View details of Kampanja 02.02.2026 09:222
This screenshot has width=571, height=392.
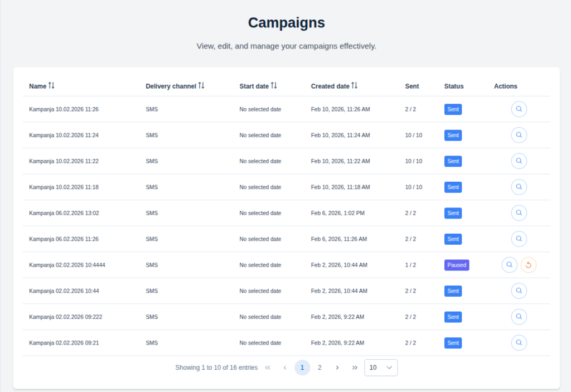pyautogui.click(x=519, y=317)
